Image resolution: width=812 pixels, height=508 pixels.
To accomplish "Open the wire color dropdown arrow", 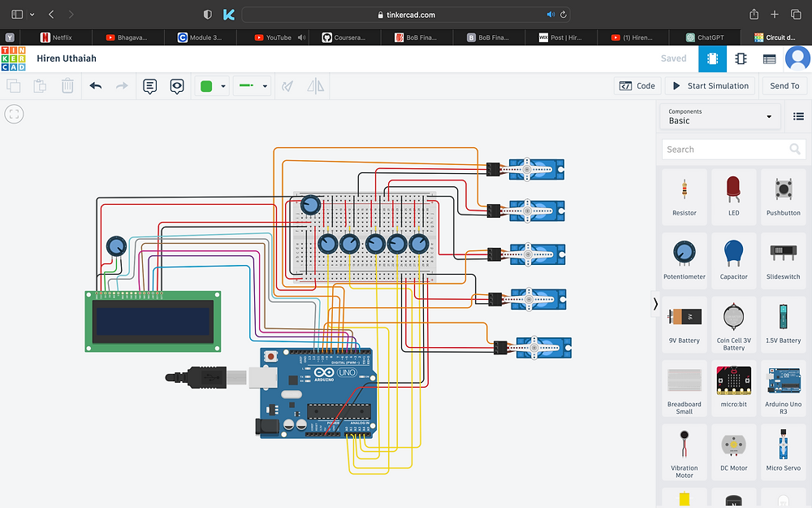I will [222, 85].
